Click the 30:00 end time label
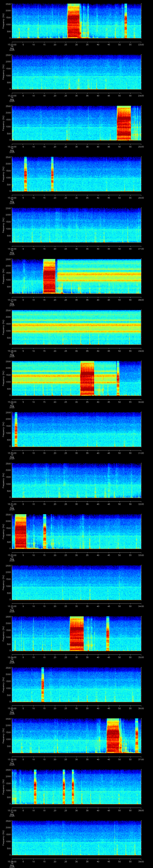This screenshot has width=153, height=868. tap(141, 402)
